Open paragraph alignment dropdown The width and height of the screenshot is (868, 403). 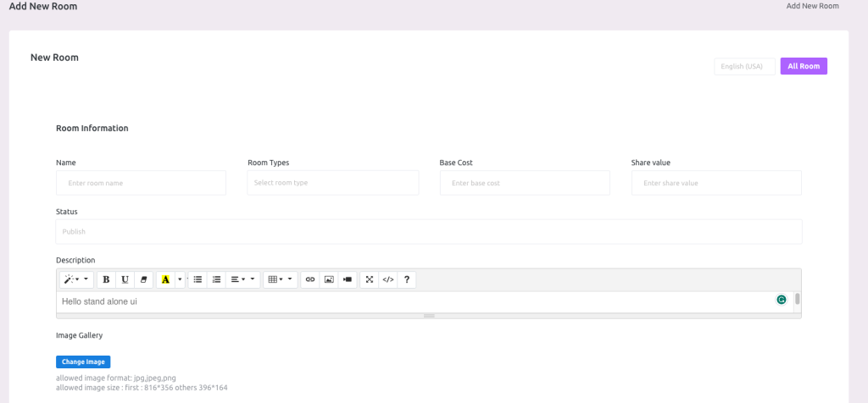[242, 279]
